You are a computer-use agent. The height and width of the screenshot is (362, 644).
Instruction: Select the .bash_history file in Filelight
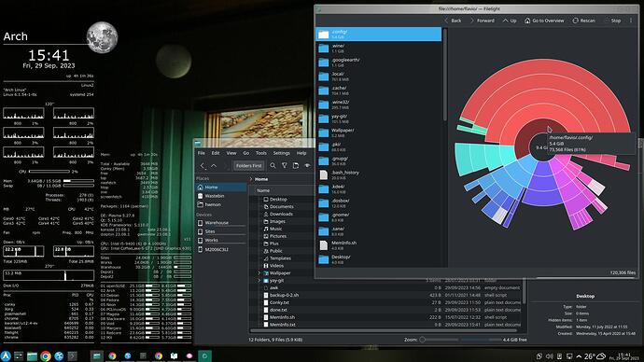tap(378, 174)
